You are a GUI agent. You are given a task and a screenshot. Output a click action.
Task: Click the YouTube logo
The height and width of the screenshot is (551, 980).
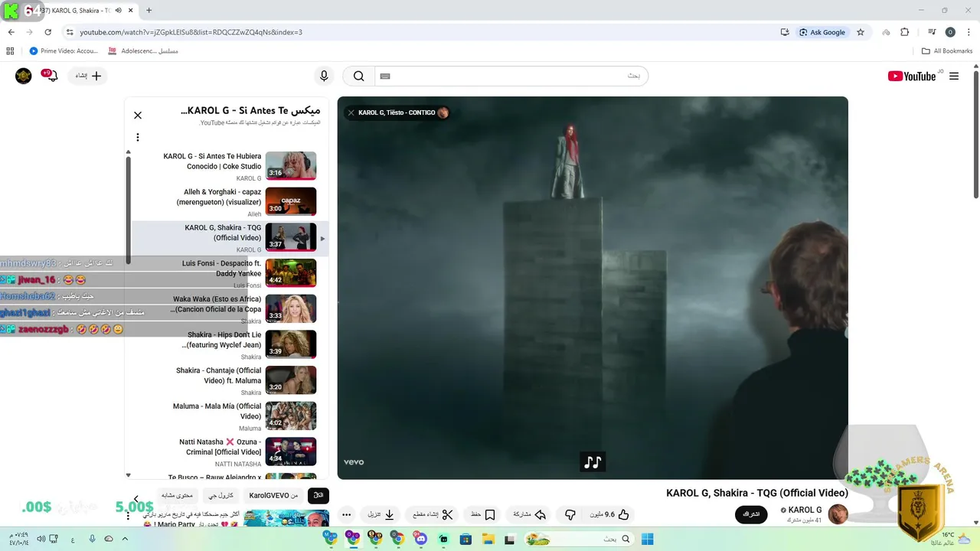[x=911, y=76]
